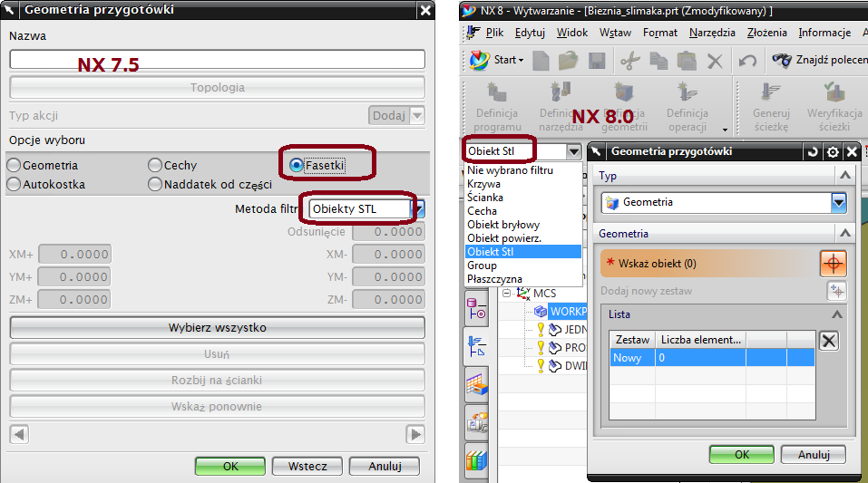Open the Narzędzia menu
This screenshot has height=483, width=868.
click(x=712, y=33)
